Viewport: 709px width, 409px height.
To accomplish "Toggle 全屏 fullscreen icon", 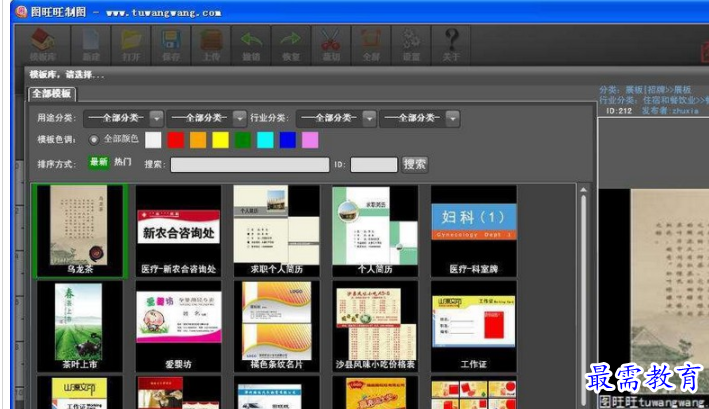I will [x=371, y=45].
